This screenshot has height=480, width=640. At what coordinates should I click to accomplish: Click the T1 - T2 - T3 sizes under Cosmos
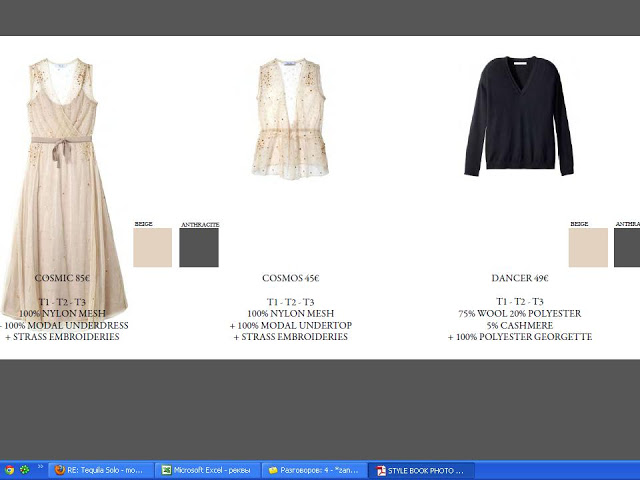[290, 302]
